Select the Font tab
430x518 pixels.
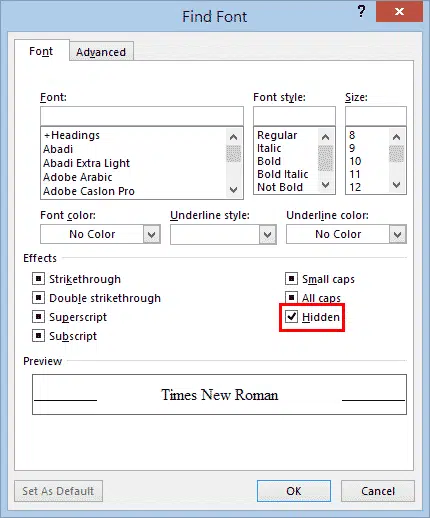(41, 51)
